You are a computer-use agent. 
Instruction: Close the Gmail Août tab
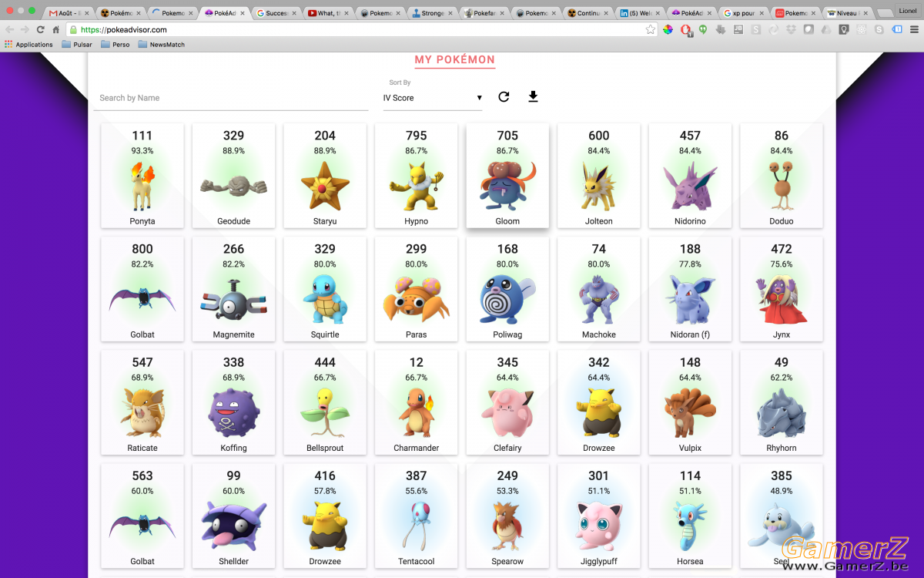point(88,13)
